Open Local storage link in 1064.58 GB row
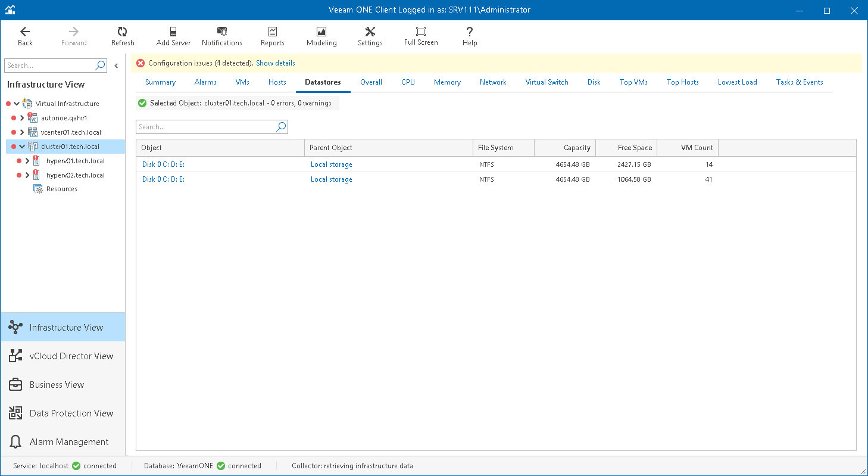868x476 pixels. click(x=332, y=179)
